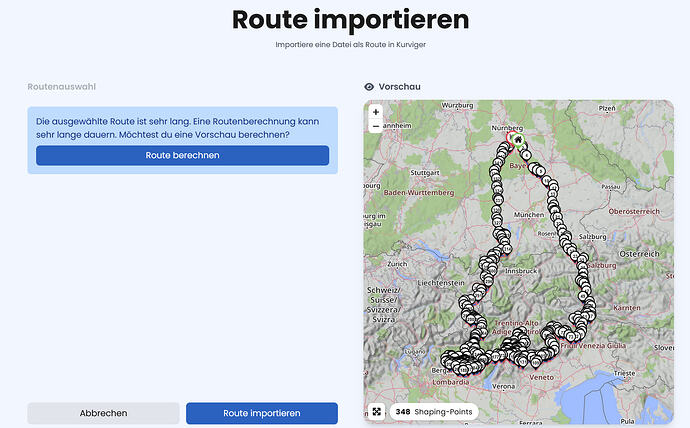The image size is (690, 428).
Task: Click the Zürich label on the map
Action: [x=399, y=264]
